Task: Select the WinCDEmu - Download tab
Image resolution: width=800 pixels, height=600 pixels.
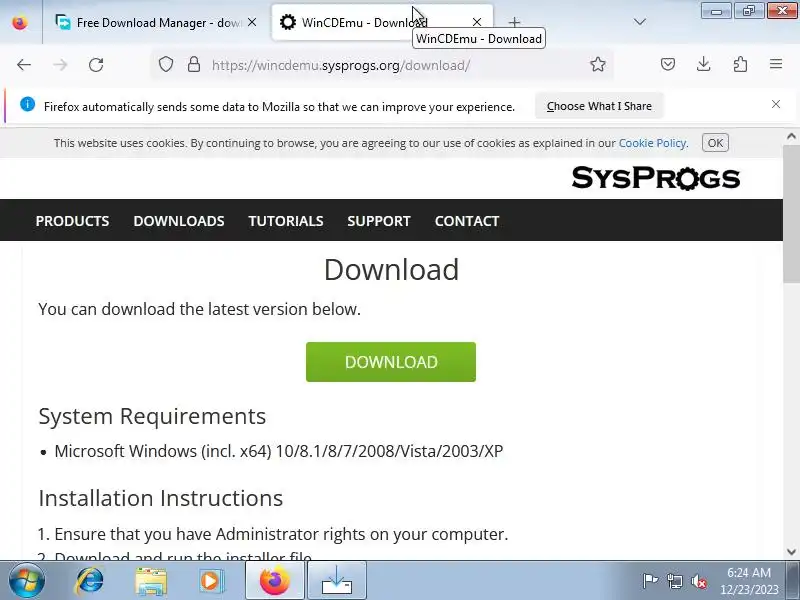Action: [x=383, y=22]
